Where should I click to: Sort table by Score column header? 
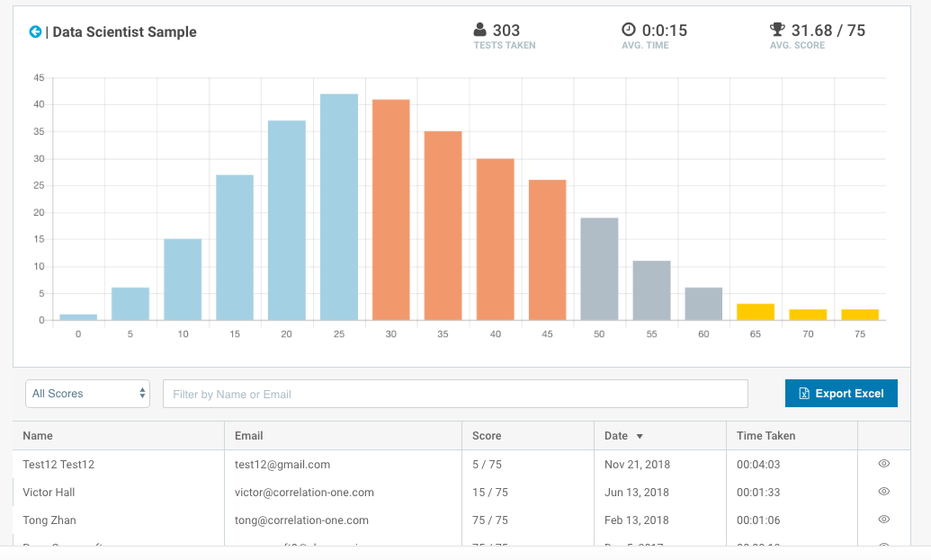tap(487, 436)
